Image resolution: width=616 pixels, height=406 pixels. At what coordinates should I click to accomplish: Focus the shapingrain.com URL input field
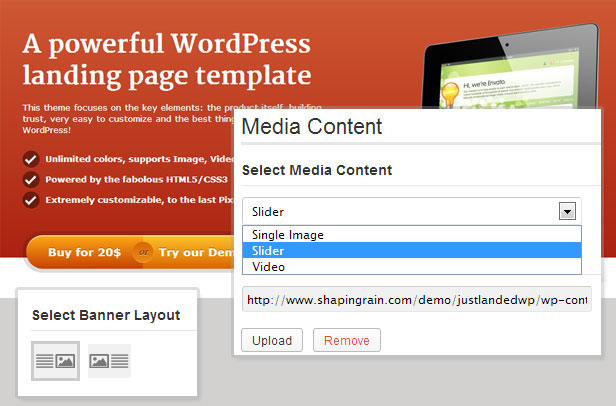tap(416, 299)
